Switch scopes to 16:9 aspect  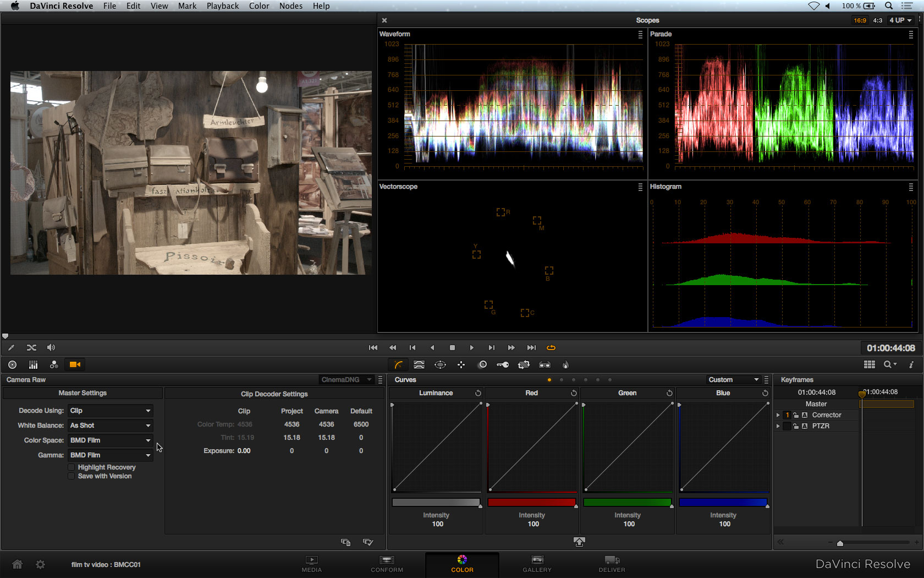pos(860,20)
